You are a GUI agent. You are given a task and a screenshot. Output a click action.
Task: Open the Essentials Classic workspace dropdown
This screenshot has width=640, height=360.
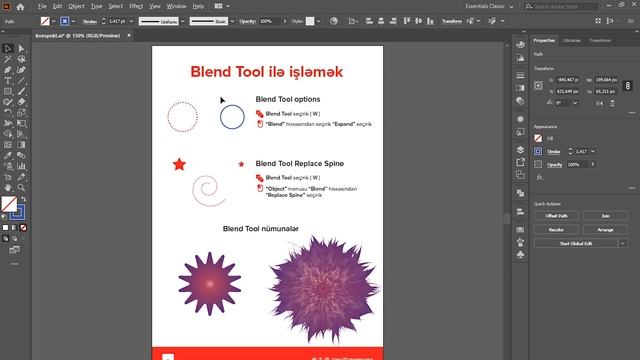click(489, 7)
